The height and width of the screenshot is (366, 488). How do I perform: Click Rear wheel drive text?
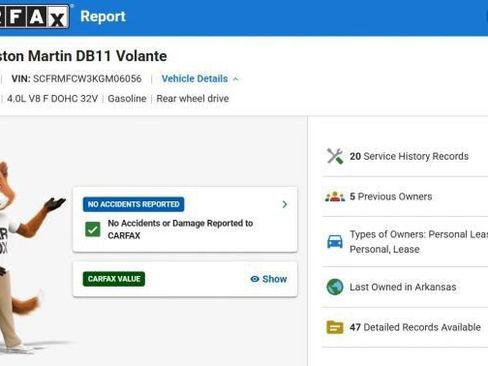[193, 99]
